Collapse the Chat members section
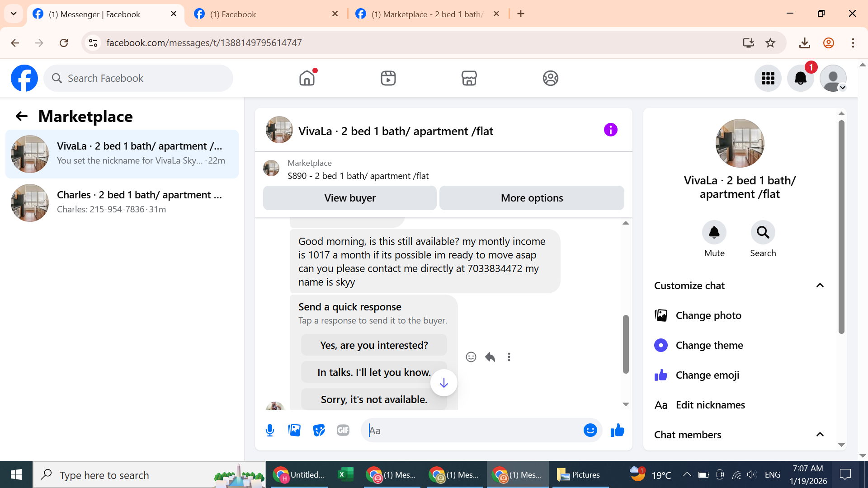This screenshot has height=488, width=868. (820, 435)
